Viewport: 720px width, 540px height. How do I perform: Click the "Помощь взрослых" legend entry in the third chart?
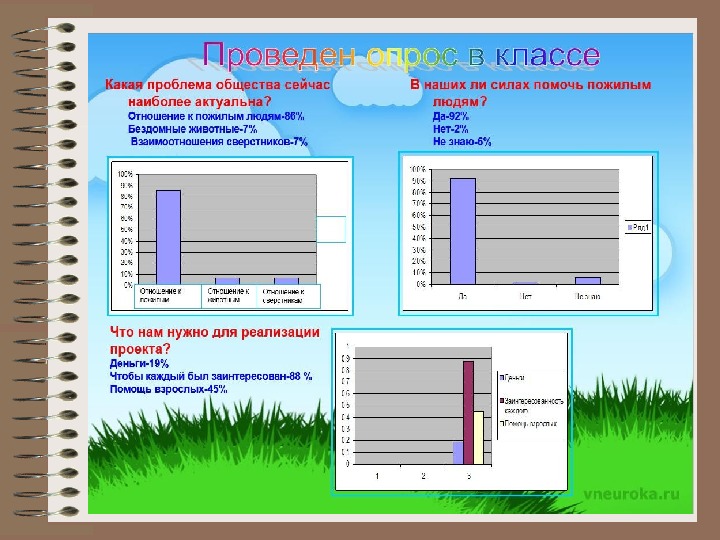click(x=529, y=423)
